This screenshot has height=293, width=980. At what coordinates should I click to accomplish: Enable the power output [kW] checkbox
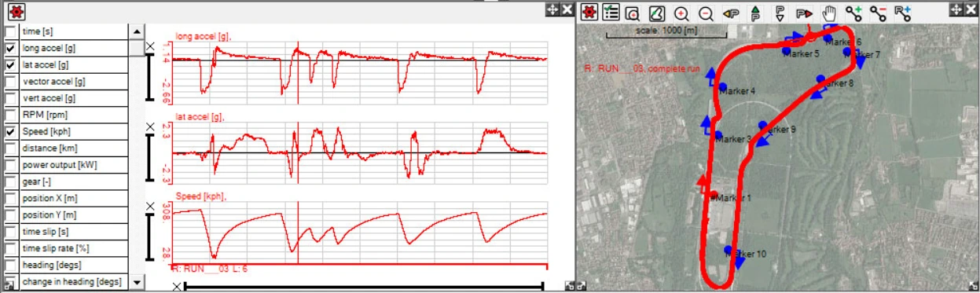[x=10, y=165]
